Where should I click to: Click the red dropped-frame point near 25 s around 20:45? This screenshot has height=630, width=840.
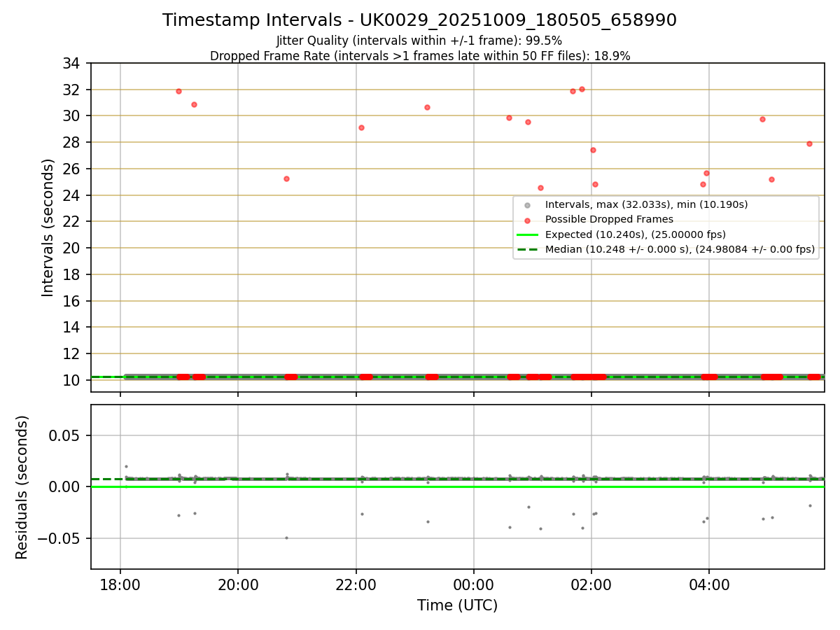coord(286,178)
